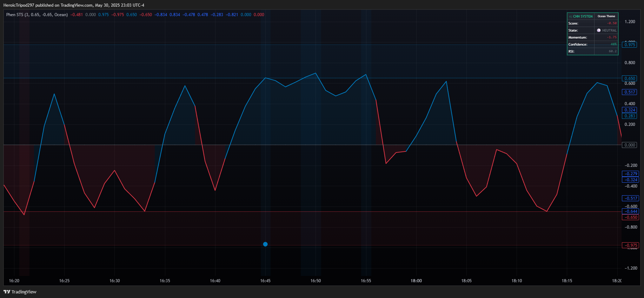Click the -0.481 legend value
Screen dimensions: 644x298
tap(77, 15)
